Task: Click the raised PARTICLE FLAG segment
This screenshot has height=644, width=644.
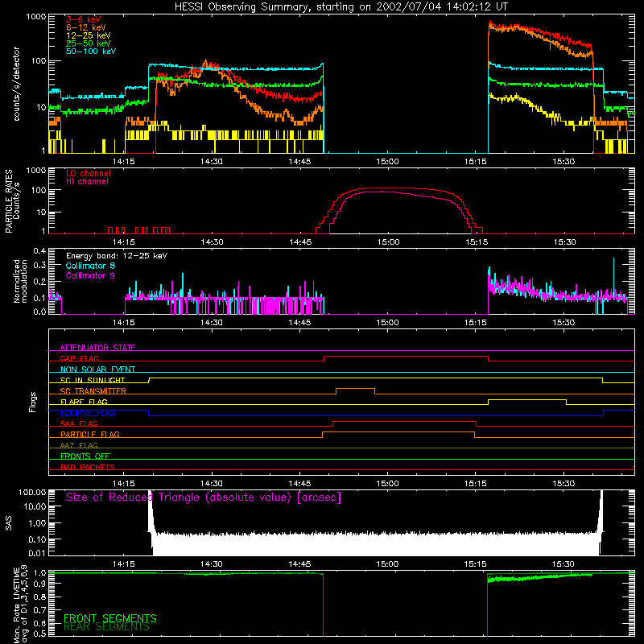Action: pyautogui.click(x=398, y=432)
